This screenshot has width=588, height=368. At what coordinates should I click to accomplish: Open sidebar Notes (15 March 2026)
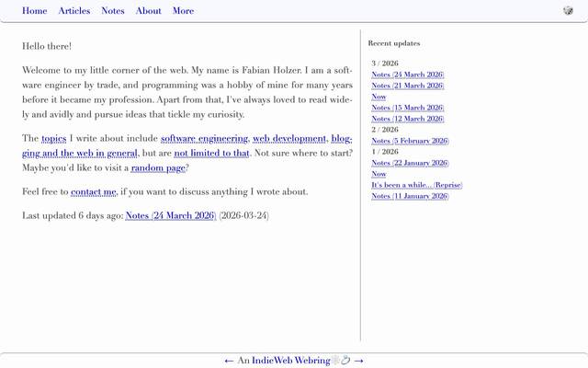[408, 108]
